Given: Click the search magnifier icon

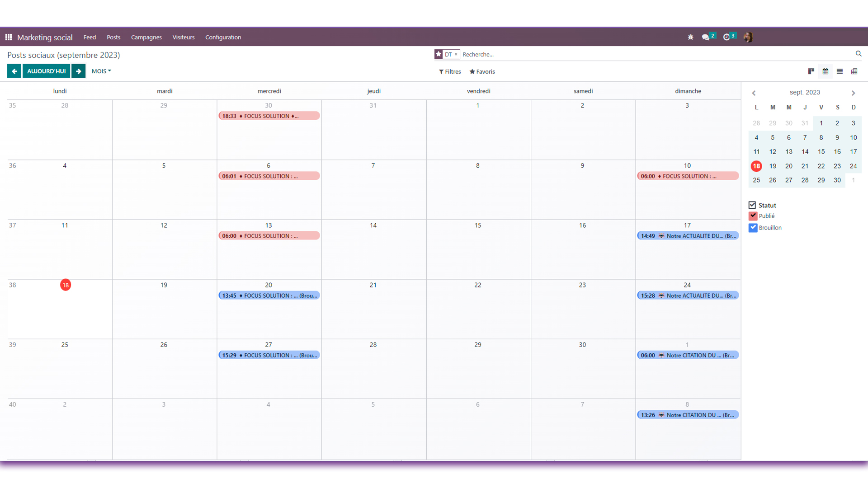Looking at the screenshot, I should coord(858,54).
